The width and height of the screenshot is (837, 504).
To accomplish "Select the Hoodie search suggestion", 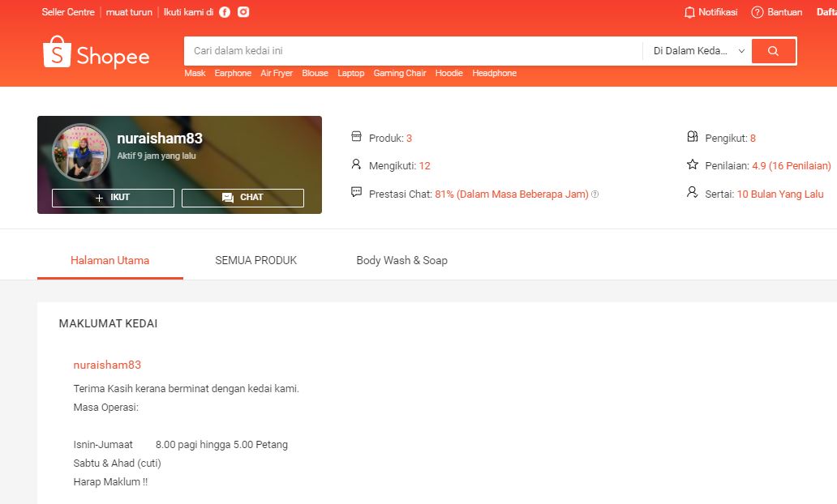I will 449,73.
